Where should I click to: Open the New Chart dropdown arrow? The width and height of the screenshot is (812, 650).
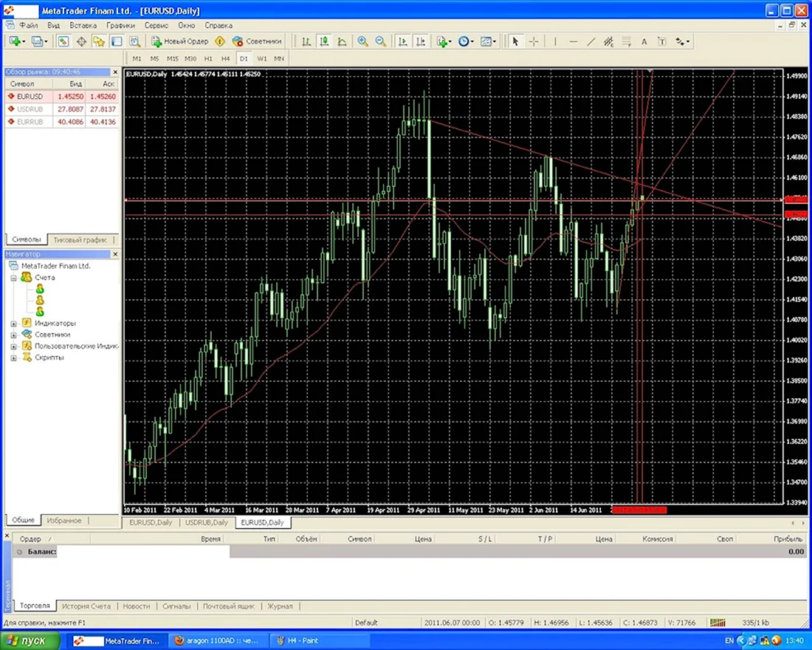tap(24, 42)
